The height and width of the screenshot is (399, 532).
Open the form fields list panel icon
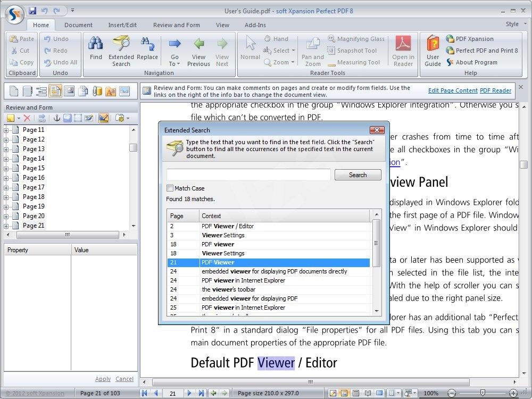point(41,92)
